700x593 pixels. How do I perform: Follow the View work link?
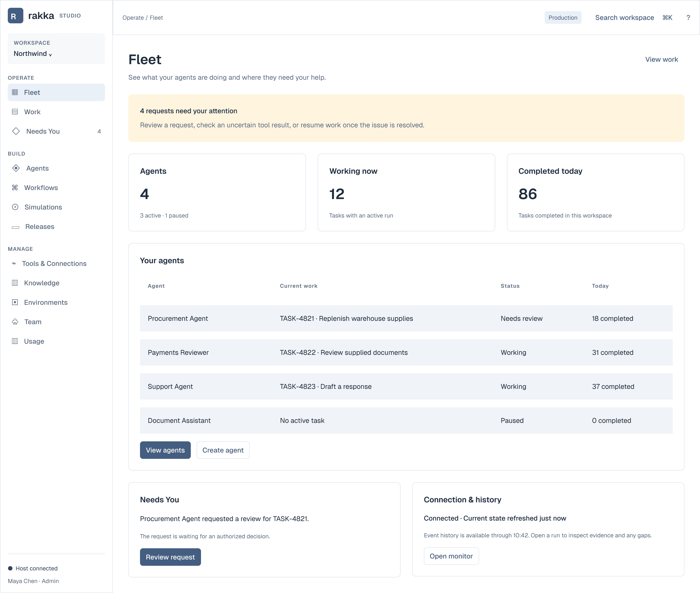(662, 60)
